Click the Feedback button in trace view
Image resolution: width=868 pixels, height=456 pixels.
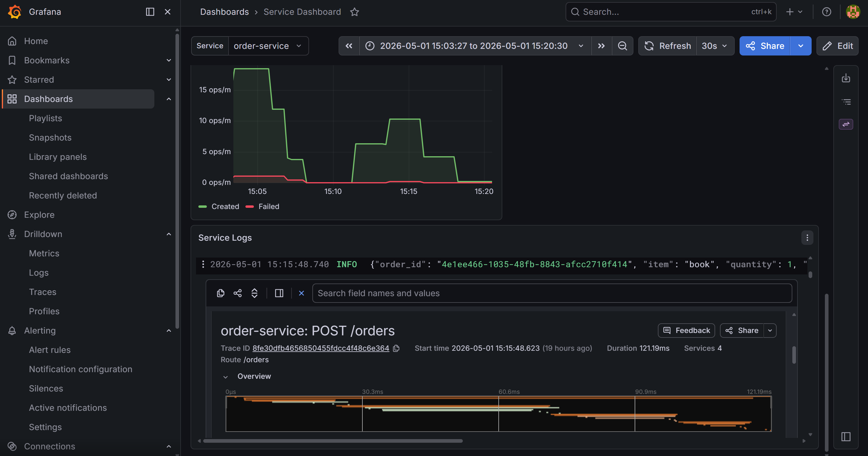(687, 330)
